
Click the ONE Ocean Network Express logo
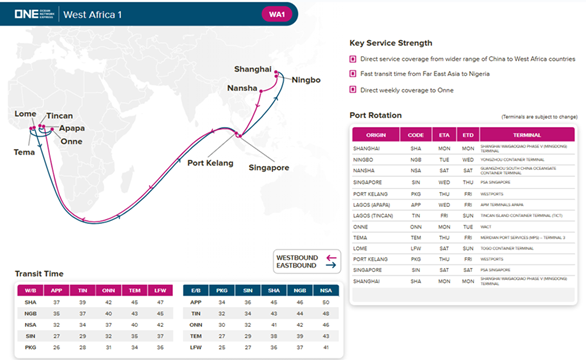point(34,14)
